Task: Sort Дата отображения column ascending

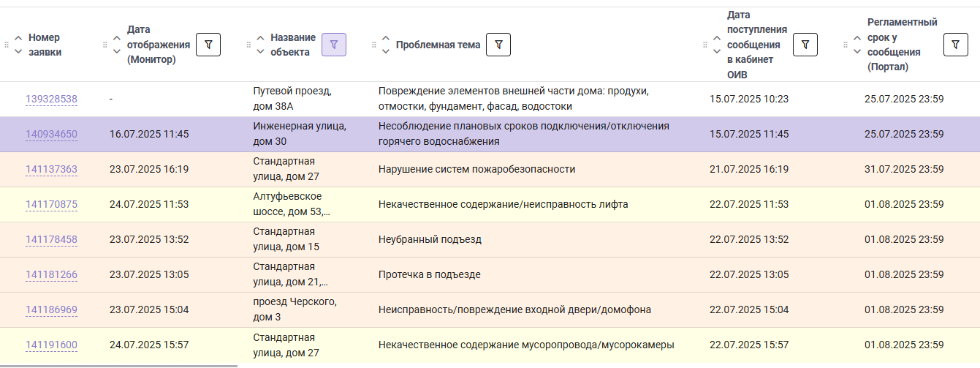Action: point(116,38)
